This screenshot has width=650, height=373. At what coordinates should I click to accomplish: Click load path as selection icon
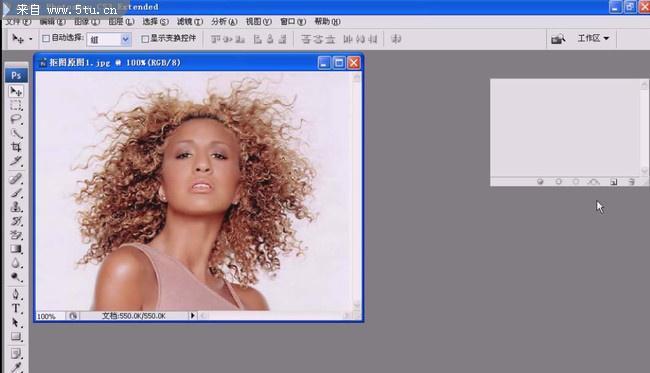tap(576, 182)
